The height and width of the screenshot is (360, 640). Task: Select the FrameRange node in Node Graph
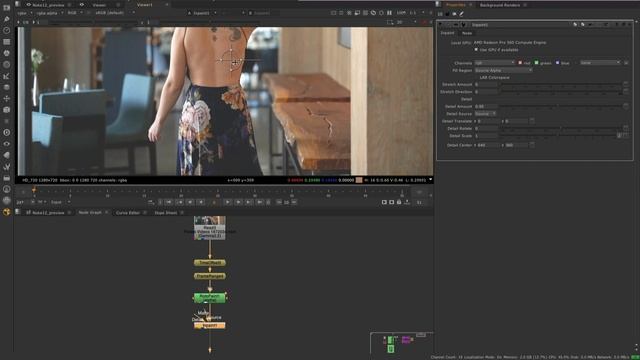tap(209, 276)
